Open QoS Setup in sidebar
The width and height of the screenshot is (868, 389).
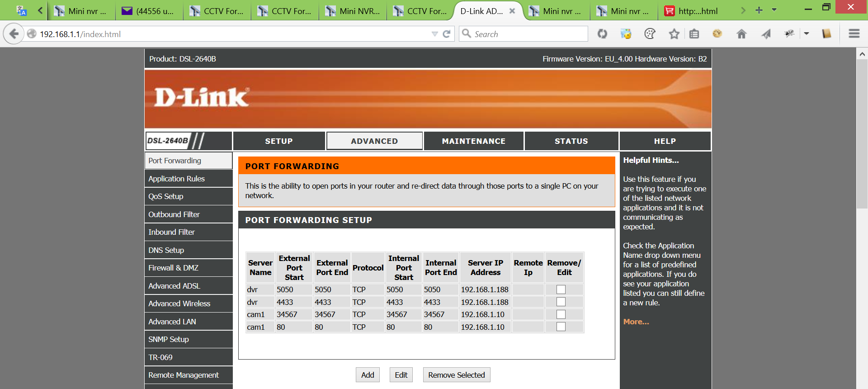coord(189,196)
